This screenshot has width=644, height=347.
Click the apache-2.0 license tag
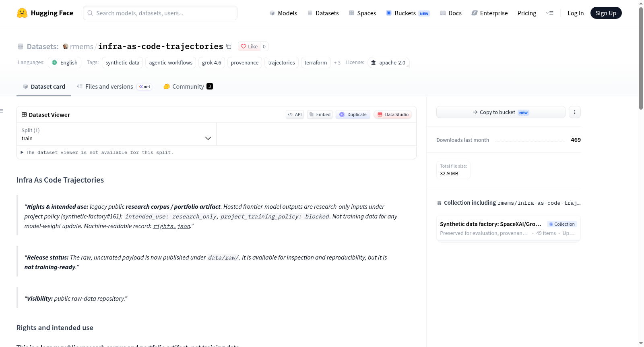[x=388, y=62]
